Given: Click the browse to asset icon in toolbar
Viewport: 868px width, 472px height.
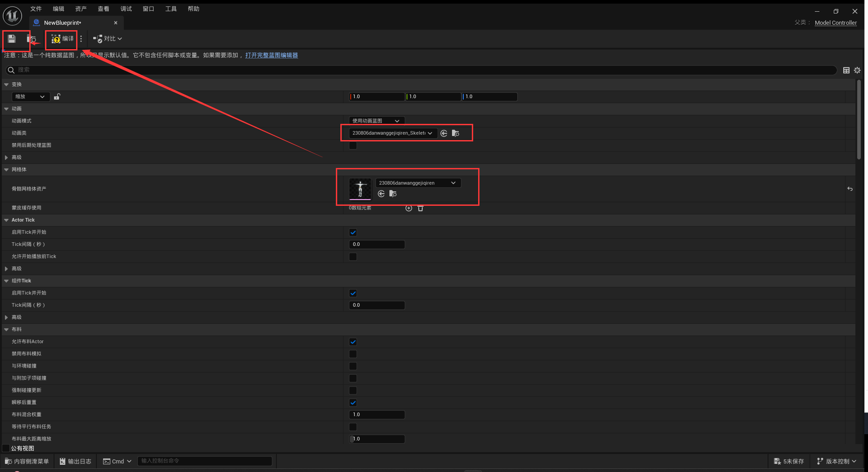Looking at the screenshot, I should pyautogui.click(x=31, y=39).
